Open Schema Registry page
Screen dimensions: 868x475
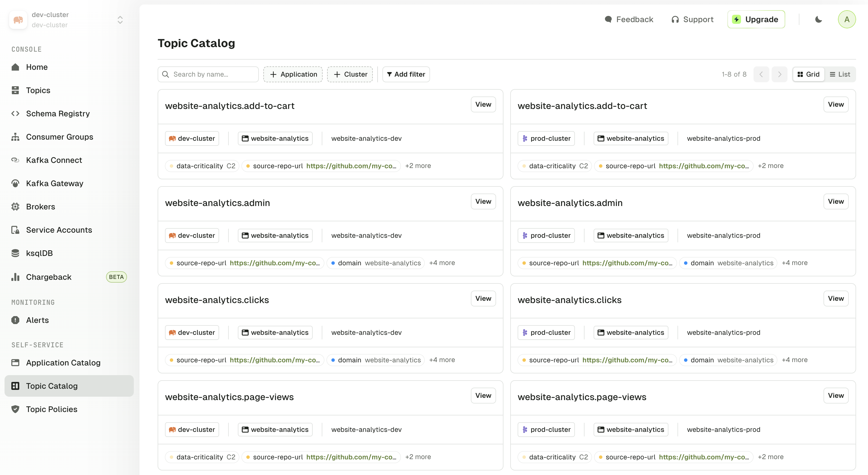[69, 114]
